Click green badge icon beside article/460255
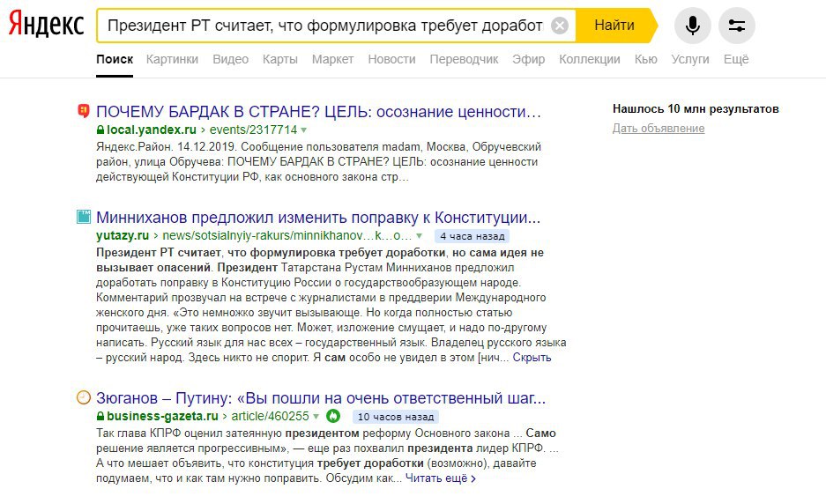Viewport: 826px width, 504px height. 333,416
